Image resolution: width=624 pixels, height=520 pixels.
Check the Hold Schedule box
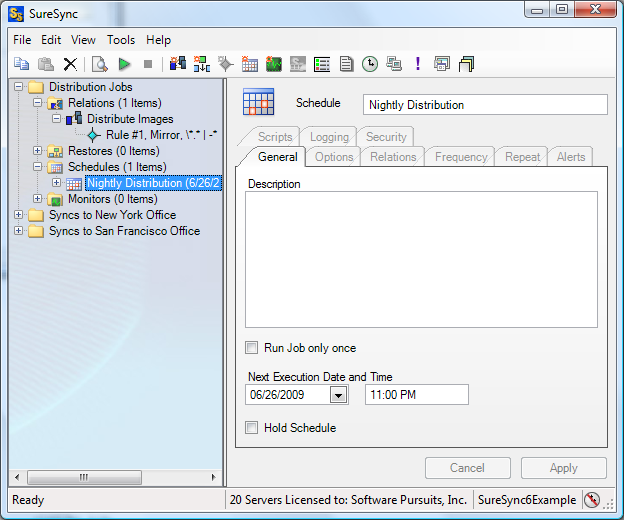[x=252, y=428]
